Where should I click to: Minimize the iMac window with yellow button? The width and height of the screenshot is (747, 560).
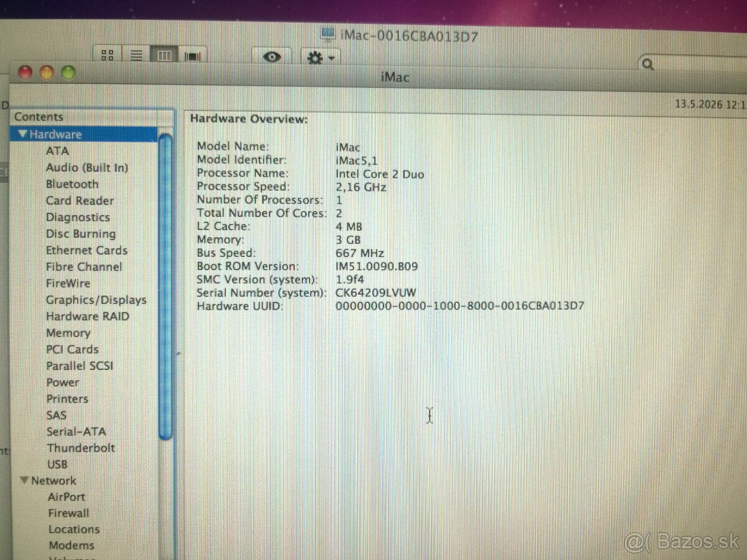point(47,73)
